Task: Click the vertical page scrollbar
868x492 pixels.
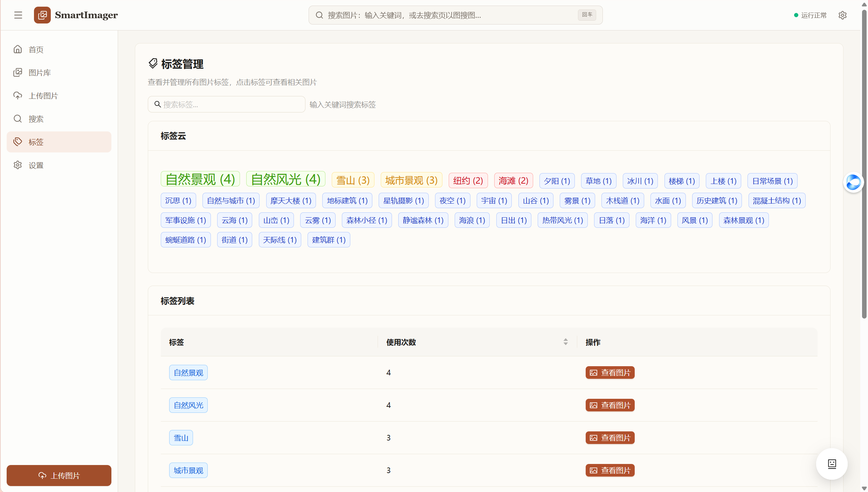Action: pyautogui.click(x=864, y=165)
